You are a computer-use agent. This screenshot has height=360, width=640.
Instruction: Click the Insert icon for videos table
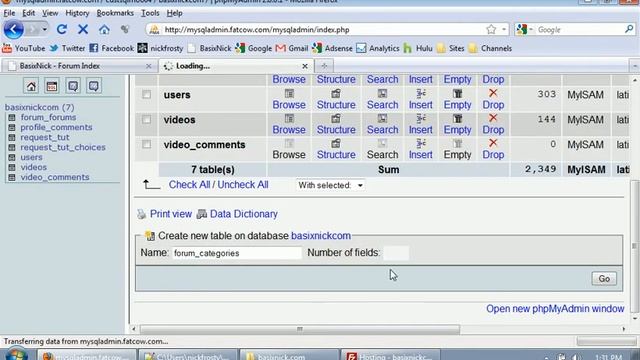tap(421, 118)
